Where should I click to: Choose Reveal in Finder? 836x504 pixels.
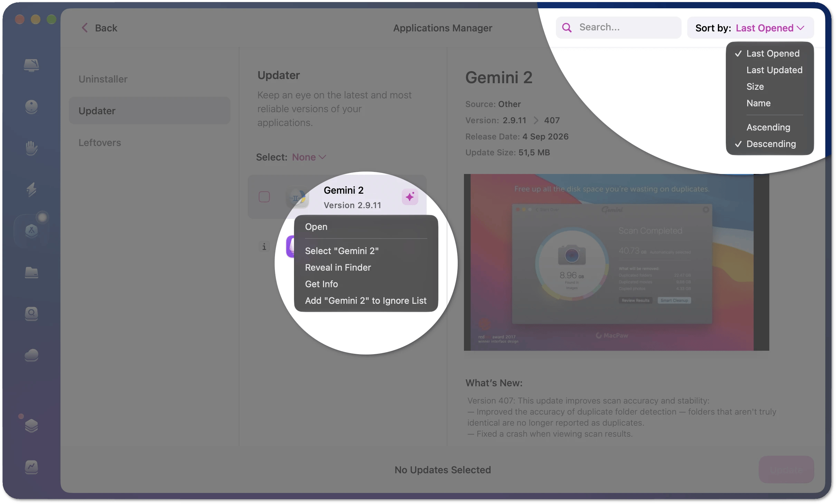pos(338,268)
